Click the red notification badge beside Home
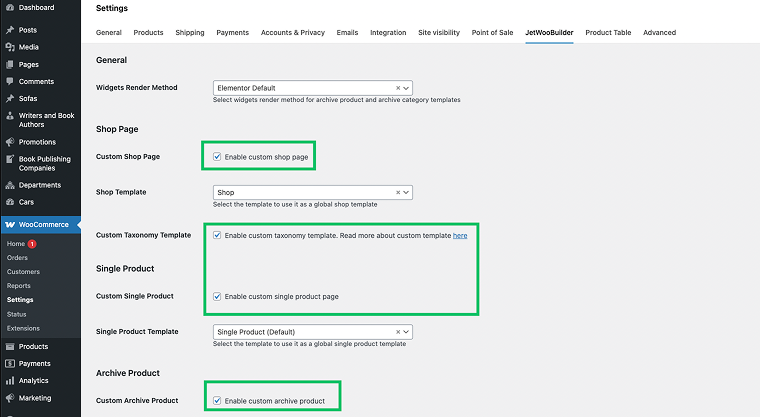The width and height of the screenshot is (760, 417). click(32, 244)
